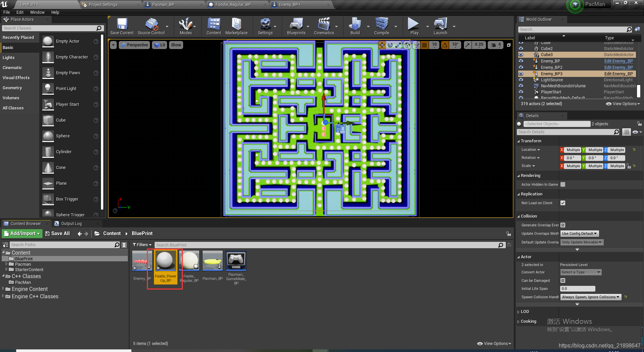
Task: Click Edit Enemy_BP link for Enemy_BP3
Action: pyautogui.click(x=619, y=74)
